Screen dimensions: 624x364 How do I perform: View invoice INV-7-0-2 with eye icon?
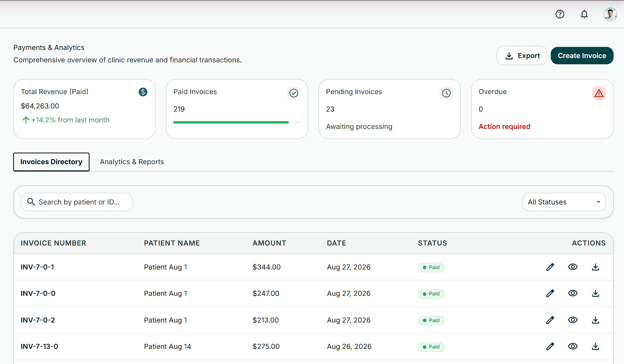click(573, 320)
